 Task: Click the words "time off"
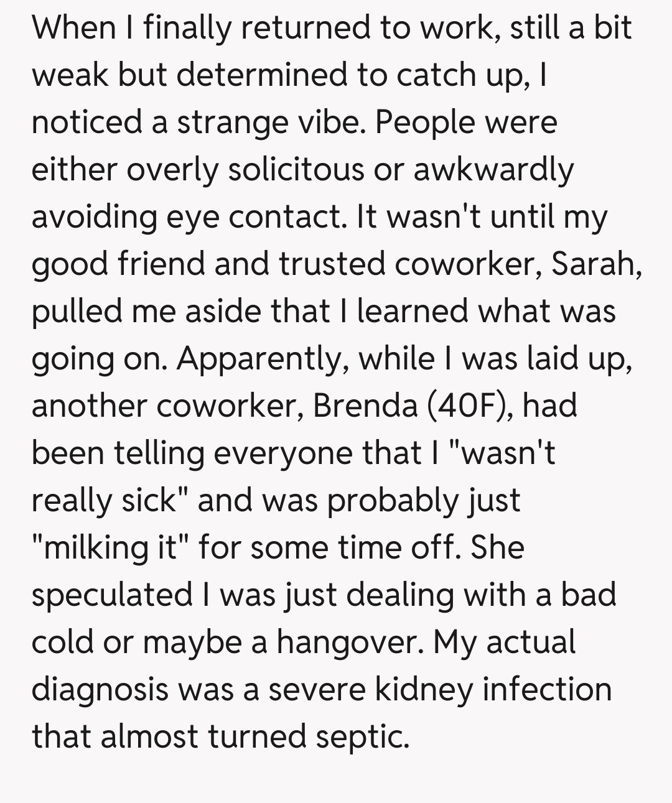point(399,547)
